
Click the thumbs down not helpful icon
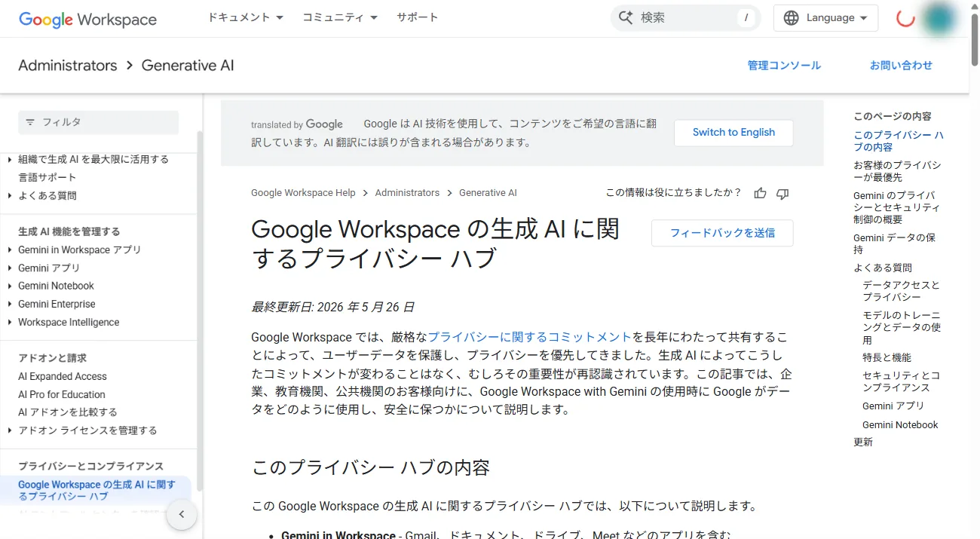[782, 194]
